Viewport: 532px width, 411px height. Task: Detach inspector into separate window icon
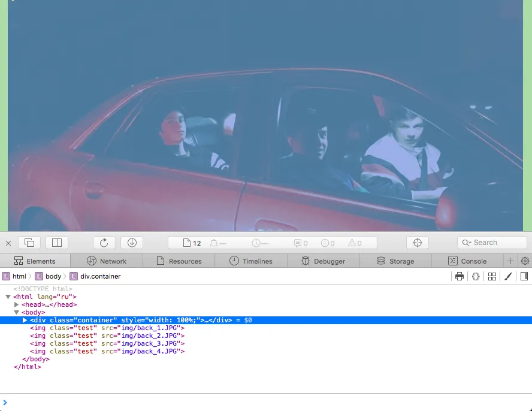(x=29, y=243)
